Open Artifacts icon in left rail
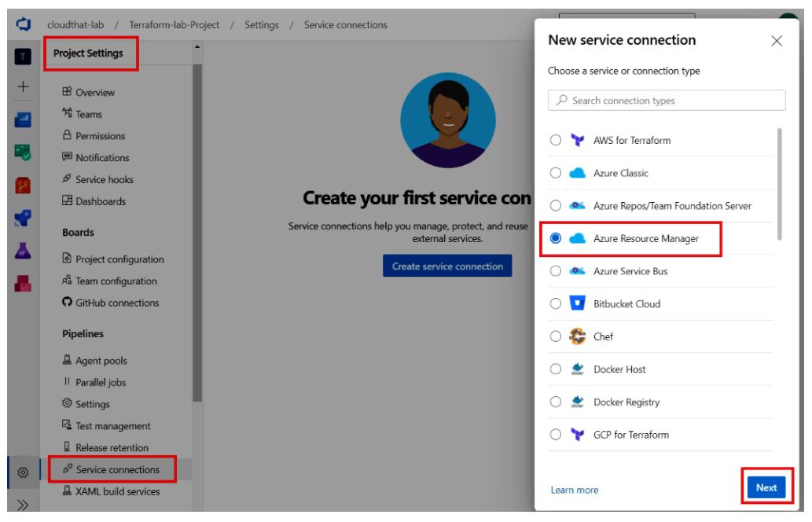 pos(23,283)
